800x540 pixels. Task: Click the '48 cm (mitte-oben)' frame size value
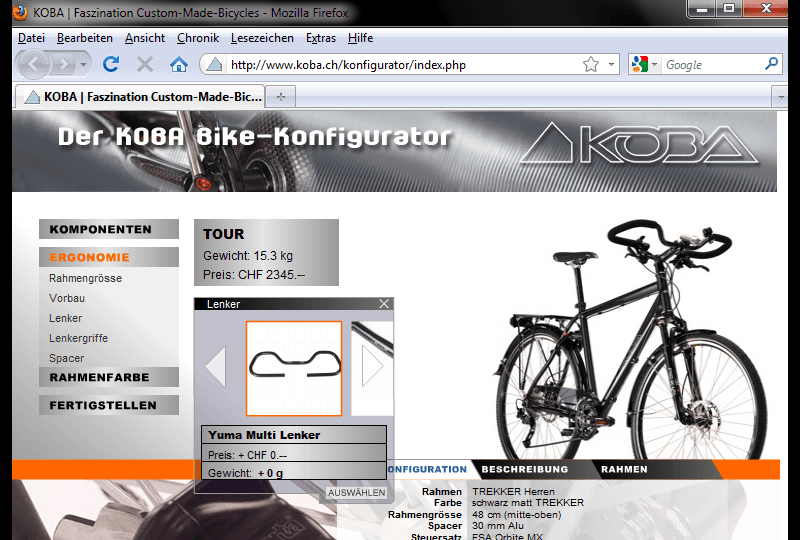point(516,514)
